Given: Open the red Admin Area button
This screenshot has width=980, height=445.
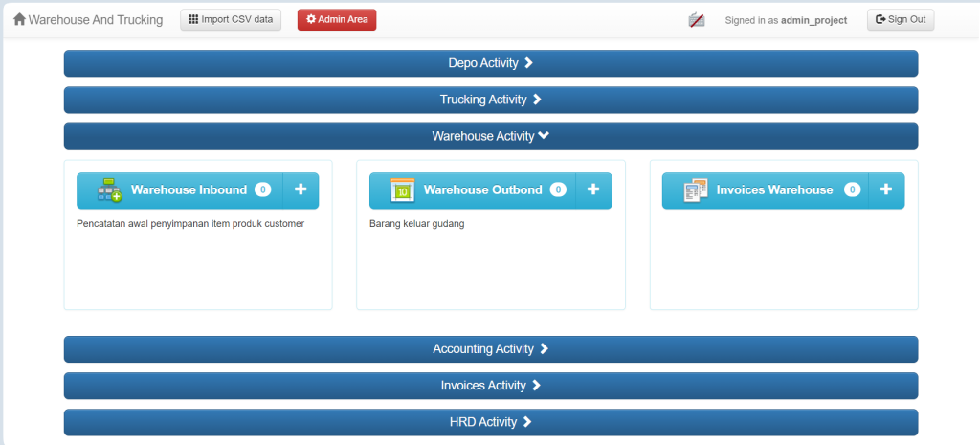Looking at the screenshot, I should 337,20.
